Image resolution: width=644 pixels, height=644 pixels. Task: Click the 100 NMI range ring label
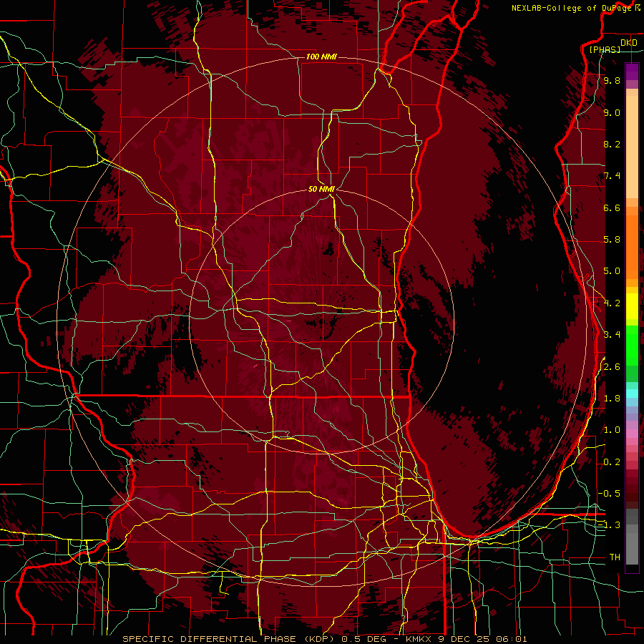[x=321, y=57]
